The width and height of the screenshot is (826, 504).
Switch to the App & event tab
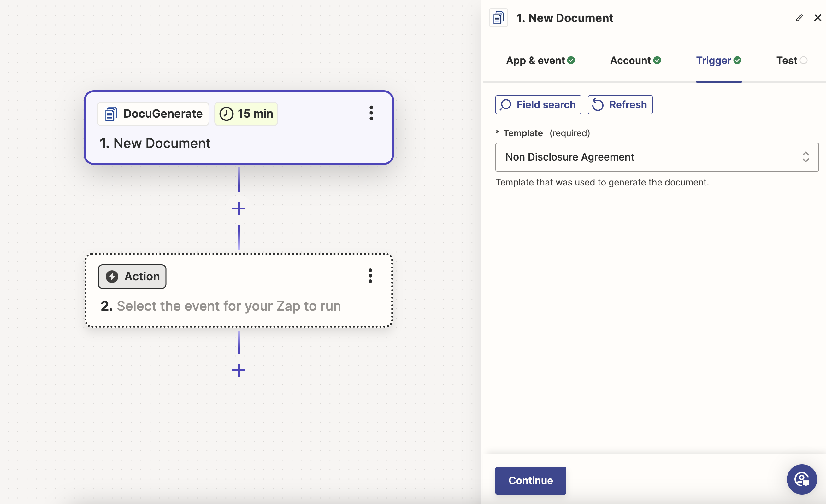(540, 61)
